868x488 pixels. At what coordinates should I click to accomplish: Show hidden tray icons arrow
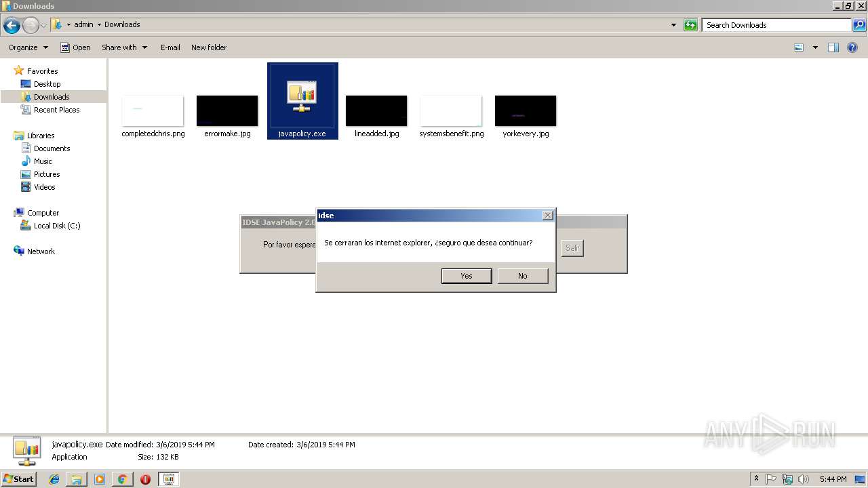pyautogui.click(x=756, y=479)
